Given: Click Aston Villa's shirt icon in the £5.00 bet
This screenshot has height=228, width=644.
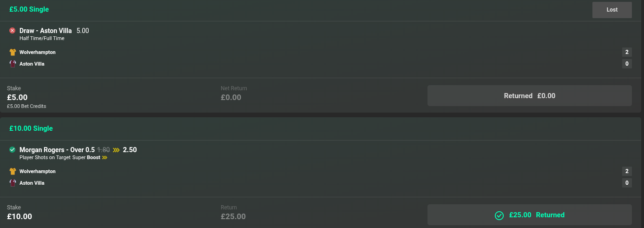Looking at the screenshot, I should (x=13, y=64).
